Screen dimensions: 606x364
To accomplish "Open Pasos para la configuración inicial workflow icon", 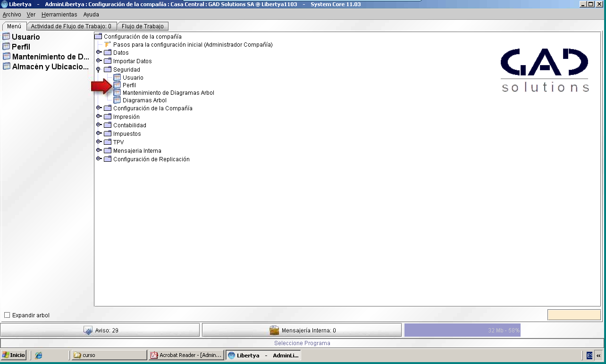I will pyautogui.click(x=108, y=44).
